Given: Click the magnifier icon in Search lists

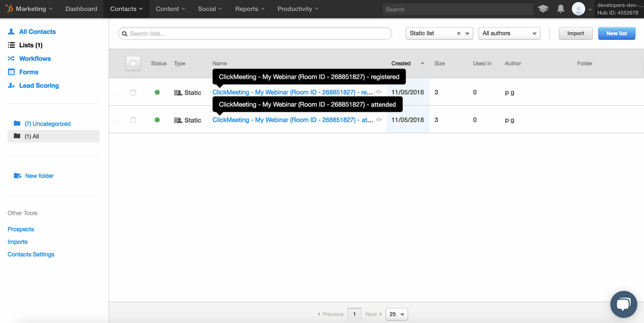Looking at the screenshot, I should (125, 34).
